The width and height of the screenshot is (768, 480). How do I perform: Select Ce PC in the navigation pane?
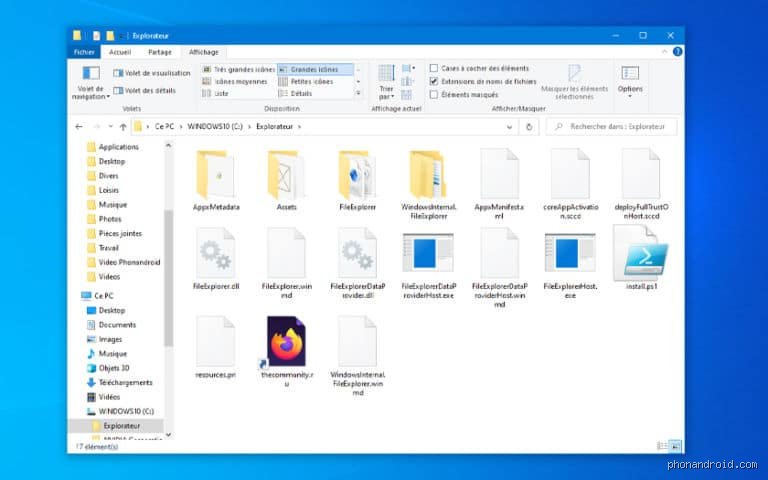click(x=97, y=296)
